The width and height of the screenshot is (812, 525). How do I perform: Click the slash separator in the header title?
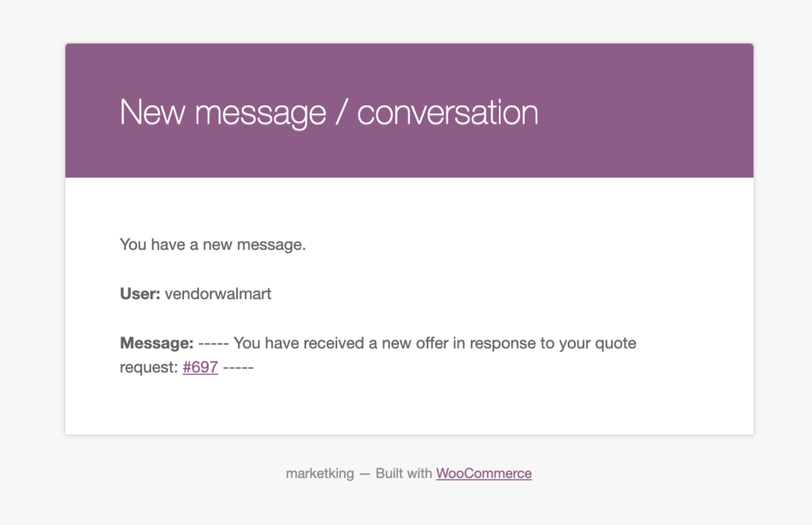click(341, 112)
